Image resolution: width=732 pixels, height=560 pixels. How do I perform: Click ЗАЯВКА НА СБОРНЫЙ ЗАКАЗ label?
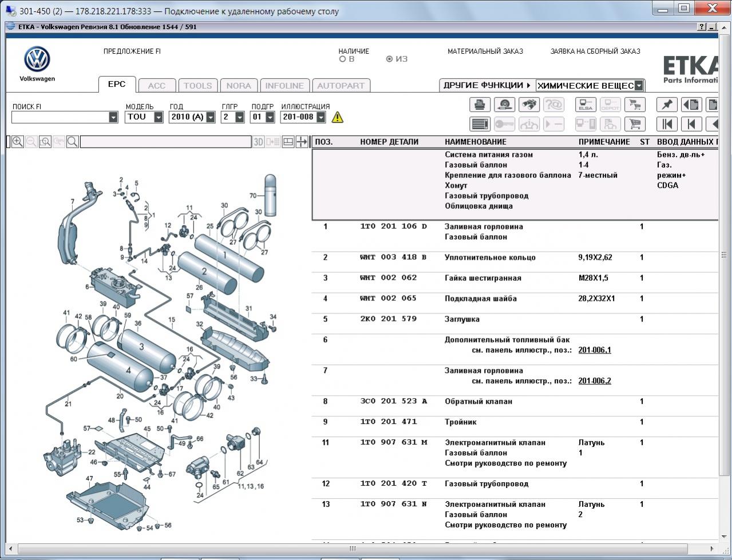coord(595,51)
